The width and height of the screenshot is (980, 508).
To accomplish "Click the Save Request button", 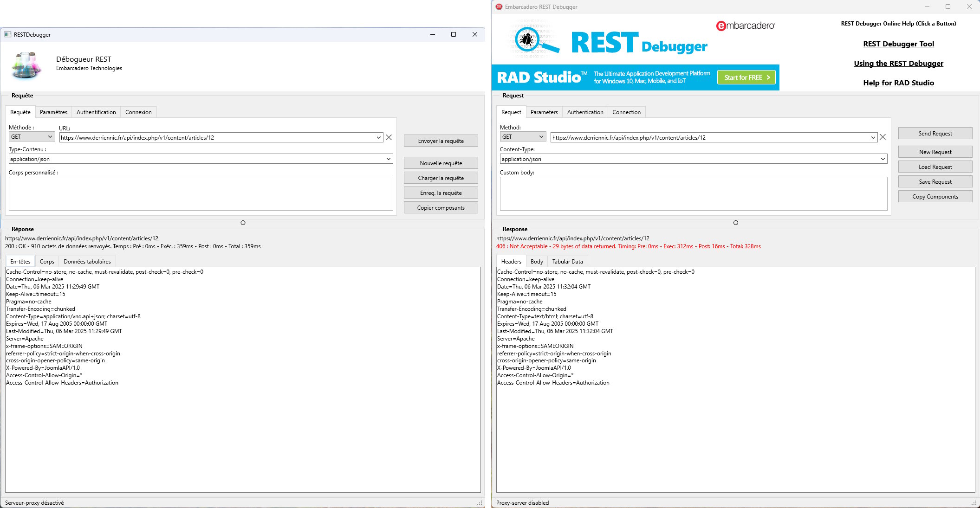I will click(935, 182).
